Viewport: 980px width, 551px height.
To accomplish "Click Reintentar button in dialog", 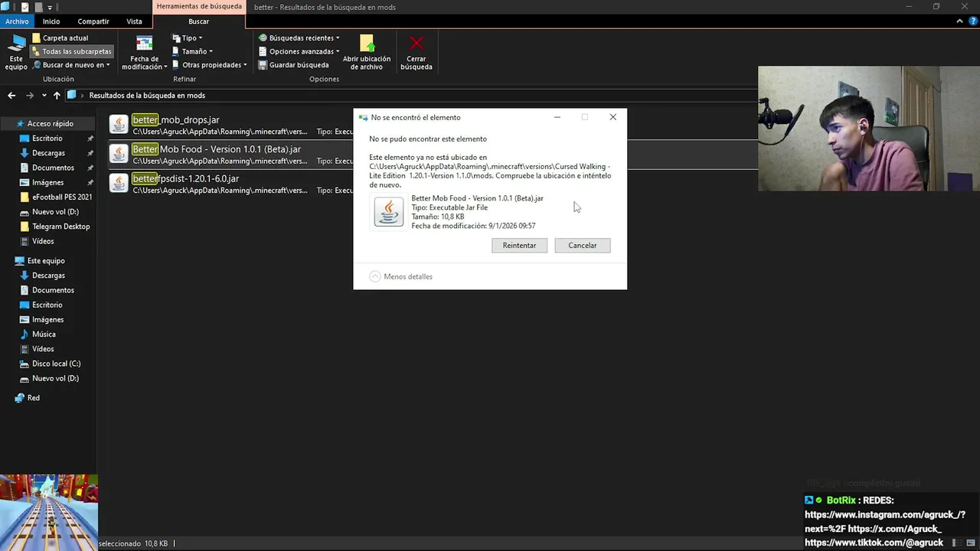I will pyautogui.click(x=519, y=246).
